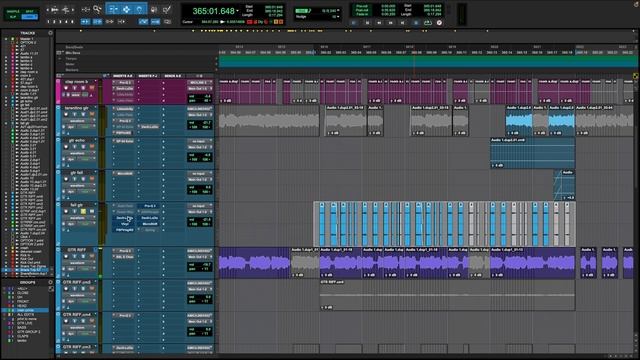The image size is (640, 360).
Task: Open tarantino gtr waveform view selector
Action: (x=78, y=121)
